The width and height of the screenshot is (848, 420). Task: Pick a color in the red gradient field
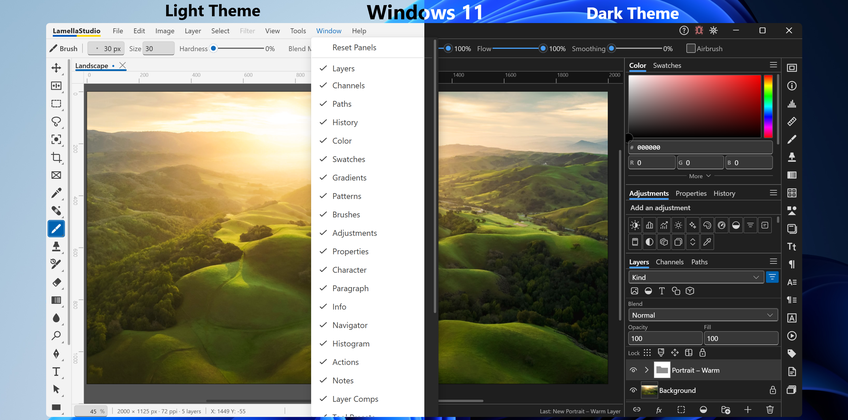click(694, 106)
